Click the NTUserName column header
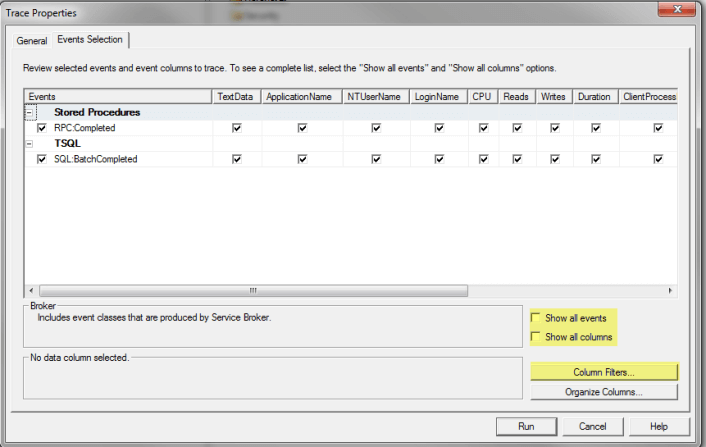This screenshot has height=447, width=706. (x=376, y=97)
